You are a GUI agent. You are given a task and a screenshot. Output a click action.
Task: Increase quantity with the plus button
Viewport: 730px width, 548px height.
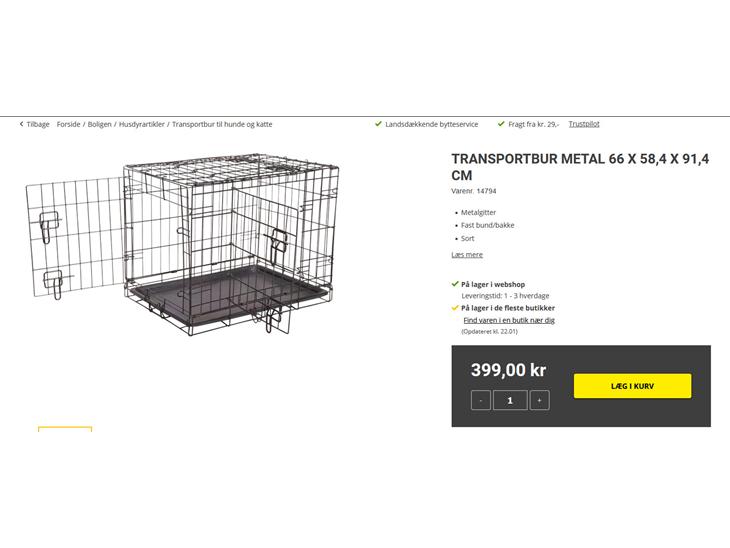coord(539,400)
